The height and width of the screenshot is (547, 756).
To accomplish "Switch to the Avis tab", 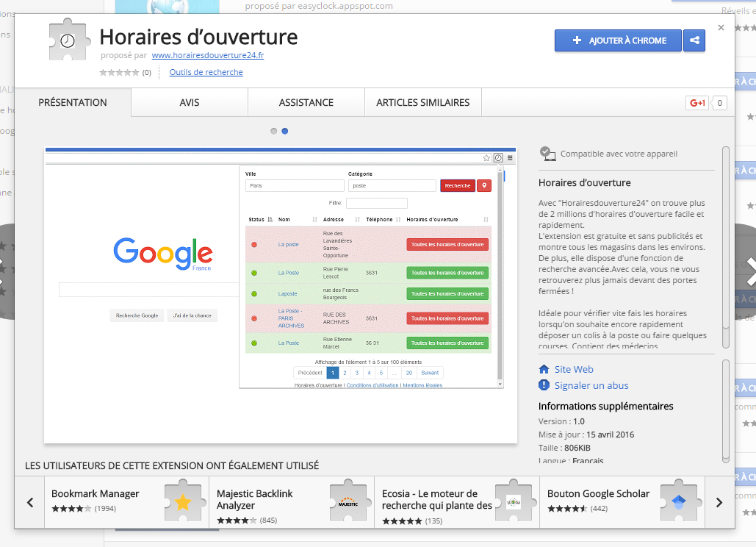I will pyautogui.click(x=190, y=102).
